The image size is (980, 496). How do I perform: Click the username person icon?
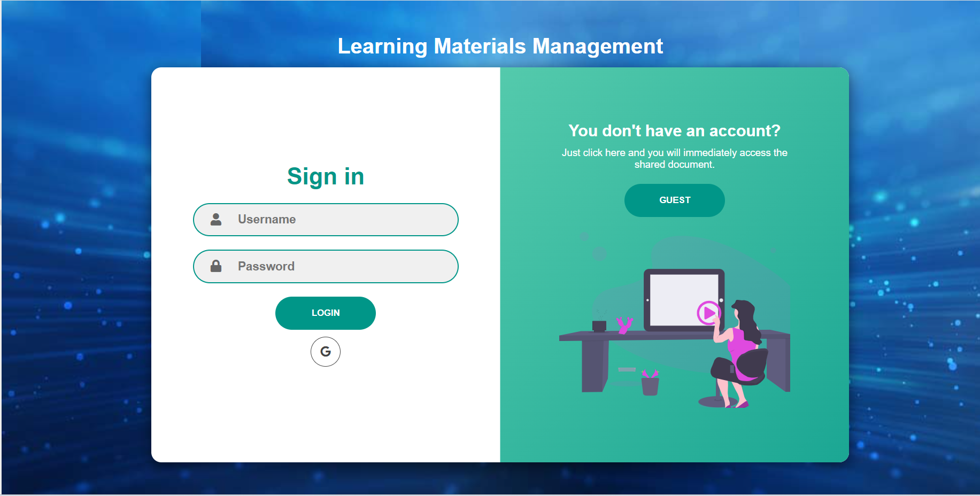[x=216, y=219]
